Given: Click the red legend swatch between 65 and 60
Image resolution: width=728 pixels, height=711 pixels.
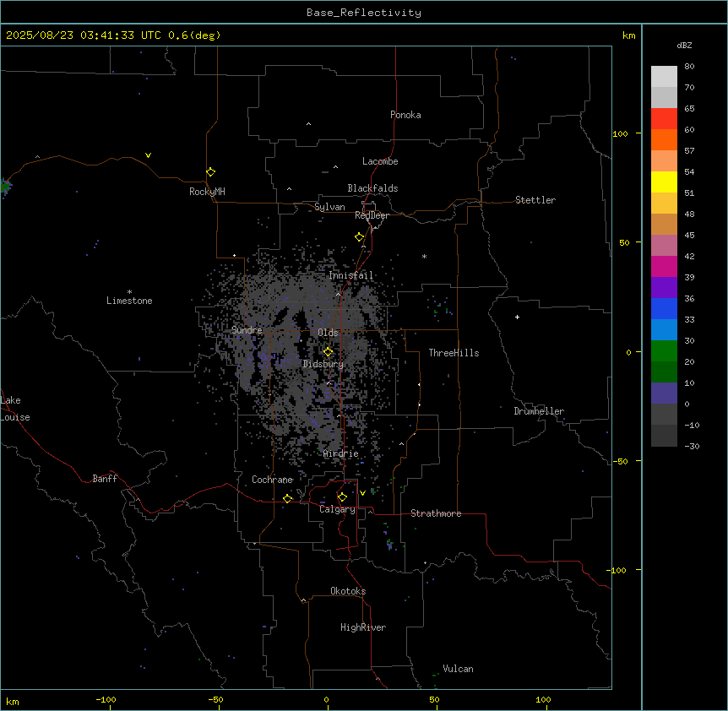Looking at the screenshot, I should tap(664, 119).
